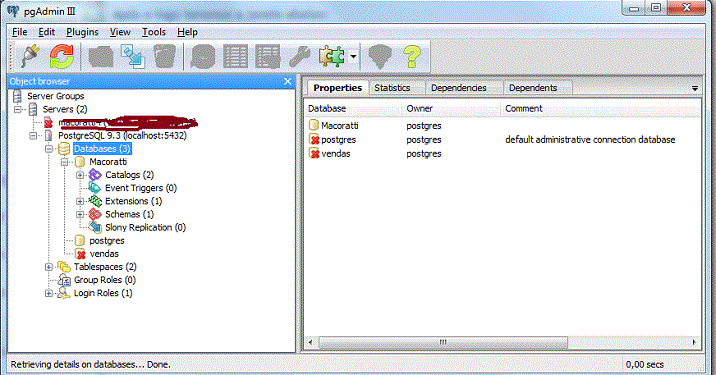Click the View data grid icon
Screen dimensions: 716x375
coord(235,57)
